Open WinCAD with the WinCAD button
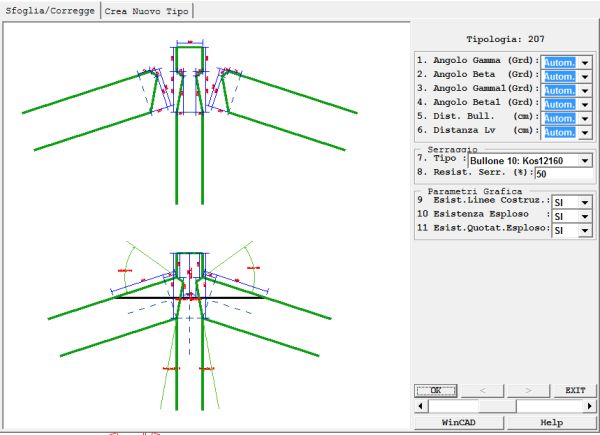 click(458, 423)
